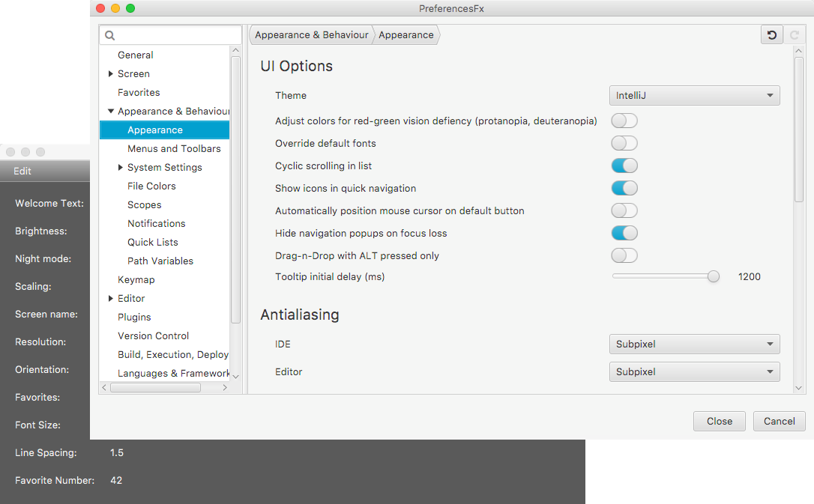
Task: Enable Drag-n-Drop with ALT pressed only
Action: (x=624, y=255)
